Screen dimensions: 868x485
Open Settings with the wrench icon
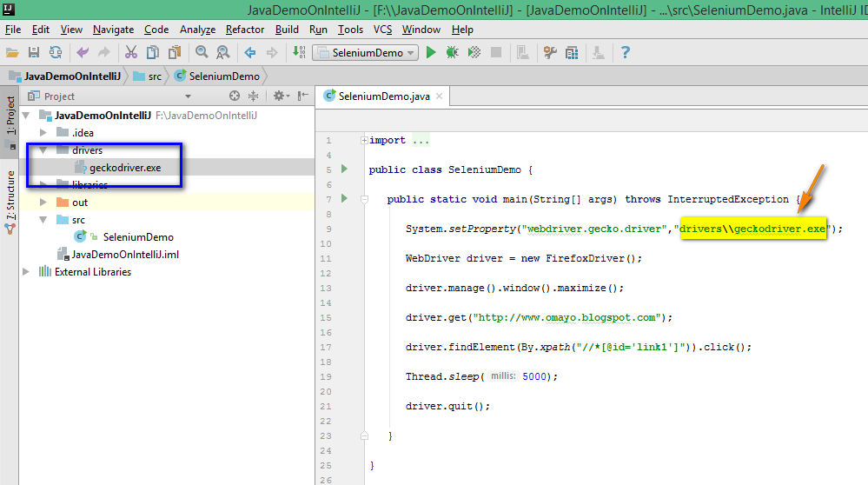[550, 53]
